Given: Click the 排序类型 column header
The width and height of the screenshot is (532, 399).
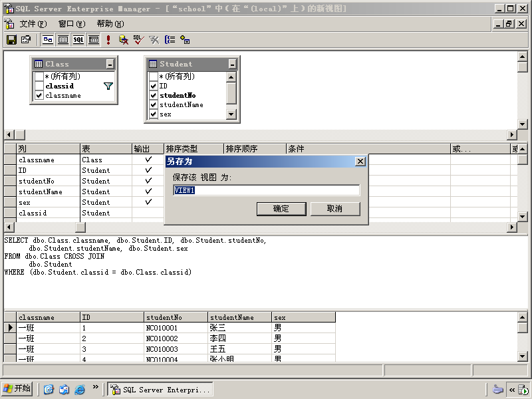Looking at the screenshot, I should pyautogui.click(x=194, y=148).
